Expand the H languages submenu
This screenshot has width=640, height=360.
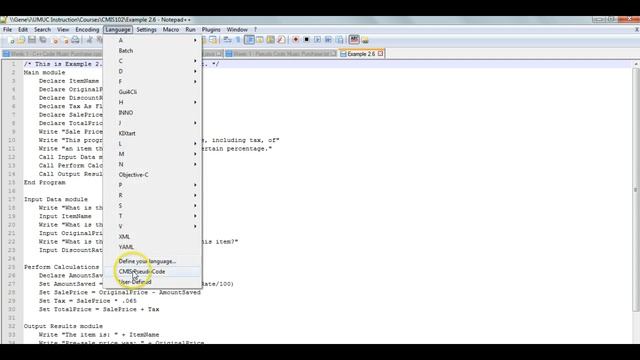click(x=152, y=102)
